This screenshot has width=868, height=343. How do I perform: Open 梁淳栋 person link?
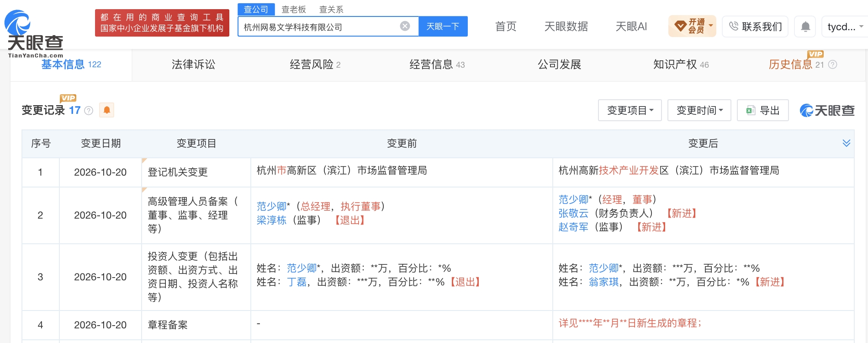click(271, 220)
